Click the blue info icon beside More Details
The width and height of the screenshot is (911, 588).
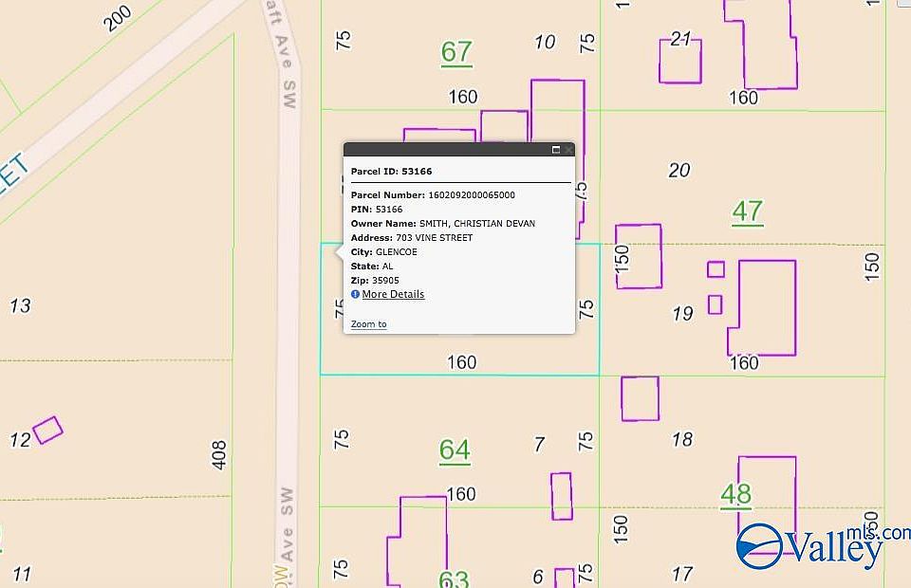356,294
